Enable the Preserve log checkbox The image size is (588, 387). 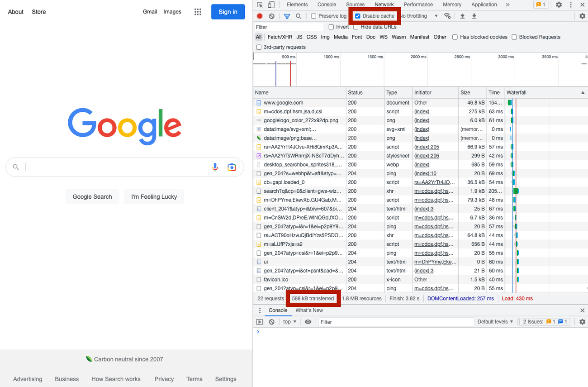[313, 16]
